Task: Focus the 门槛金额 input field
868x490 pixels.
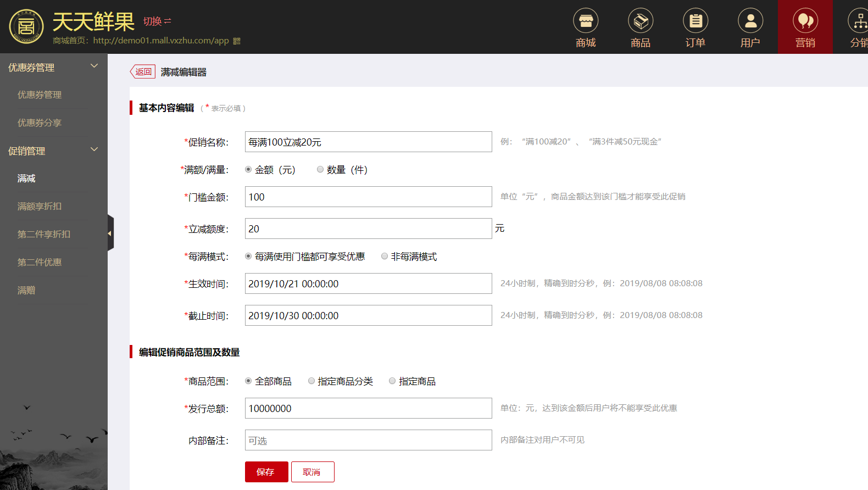Action: coord(368,197)
